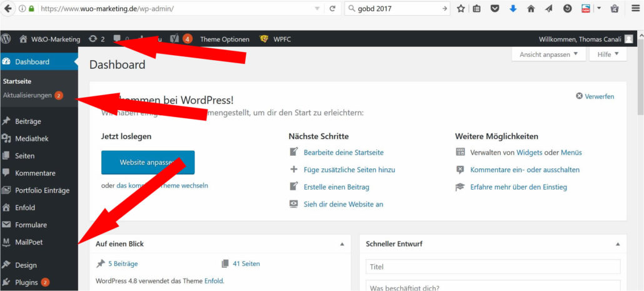
Task: Click the clock history extension icon
Action: tap(567, 9)
